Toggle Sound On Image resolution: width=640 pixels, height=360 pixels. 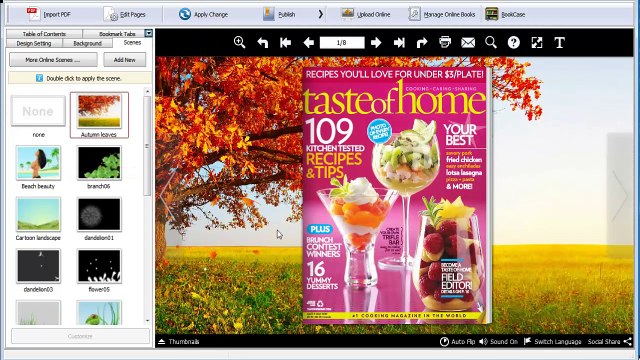[x=498, y=342]
